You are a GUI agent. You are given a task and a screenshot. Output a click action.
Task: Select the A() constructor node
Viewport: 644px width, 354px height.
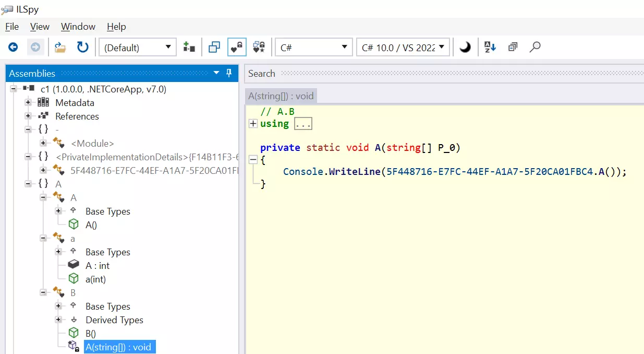[x=91, y=225]
